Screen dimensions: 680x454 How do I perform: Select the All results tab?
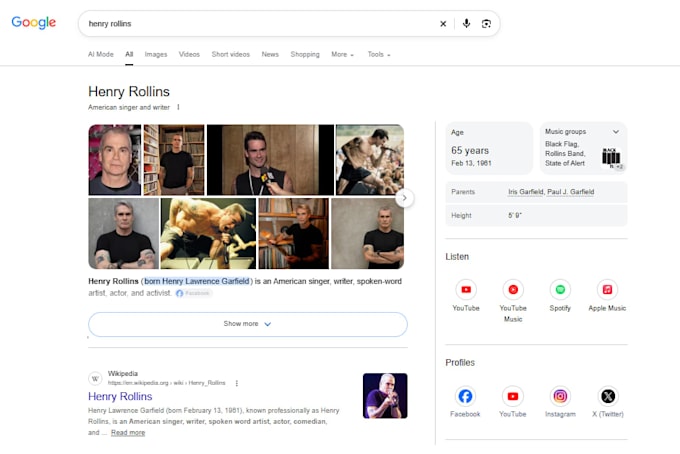(x=129, y=55)
